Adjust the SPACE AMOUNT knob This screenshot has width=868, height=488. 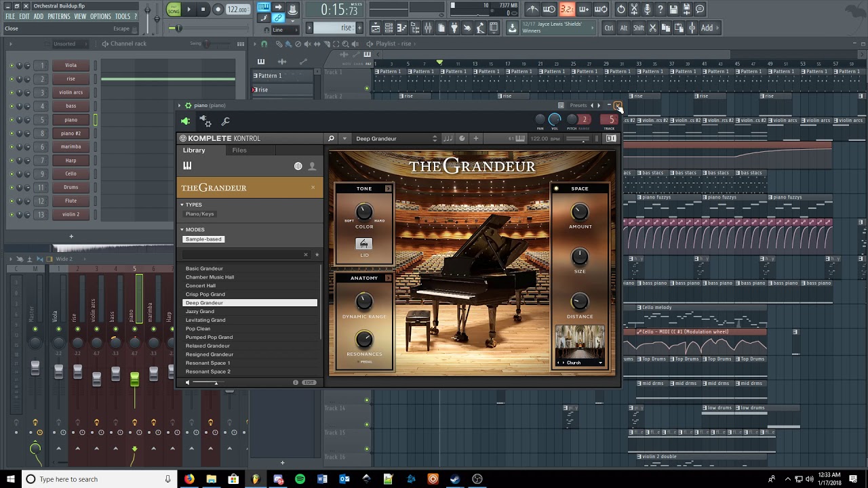(580, 211)
